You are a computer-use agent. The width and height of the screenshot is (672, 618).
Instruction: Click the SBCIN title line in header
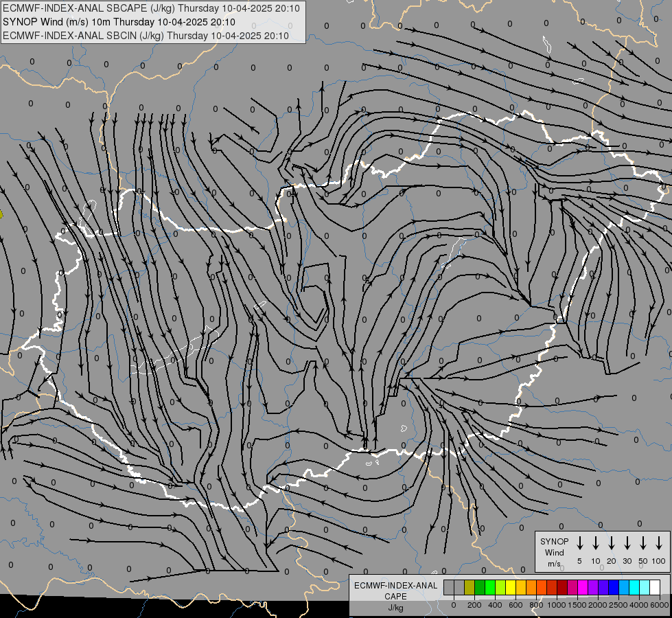pyautogui.click(x=146, y=36)
